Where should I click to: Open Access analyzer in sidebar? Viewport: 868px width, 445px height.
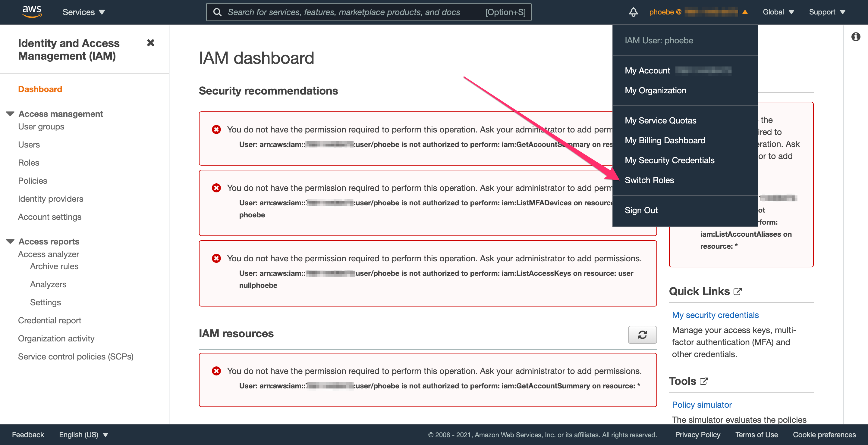pos(49,254)
